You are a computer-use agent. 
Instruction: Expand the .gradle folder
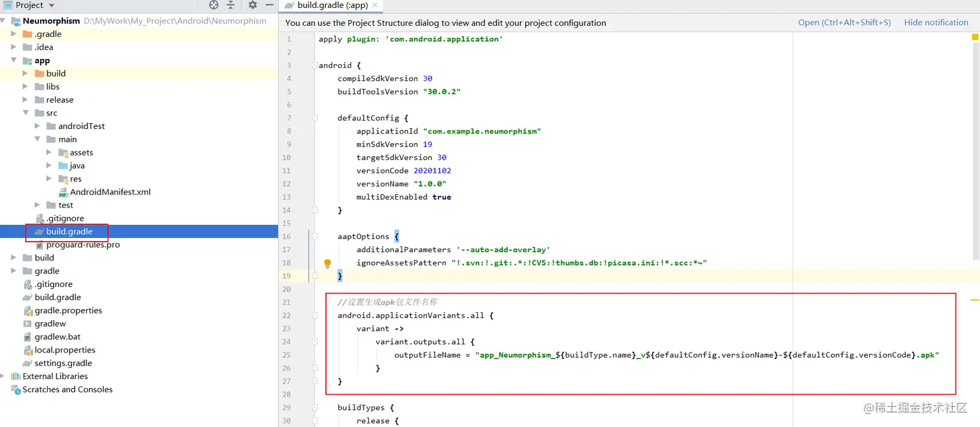(14, 34)
